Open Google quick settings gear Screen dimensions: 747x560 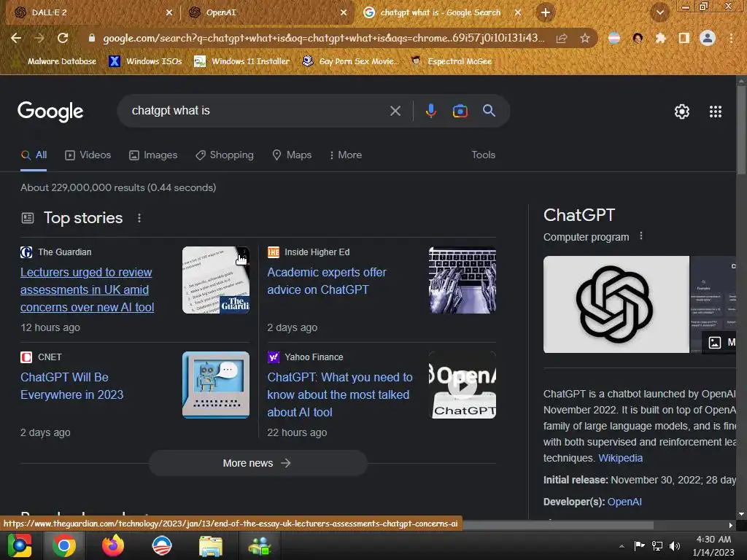pos(682,112)
